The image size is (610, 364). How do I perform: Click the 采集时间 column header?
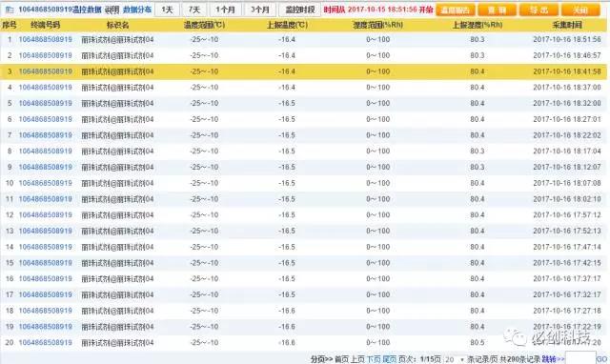tap(567, 26)
